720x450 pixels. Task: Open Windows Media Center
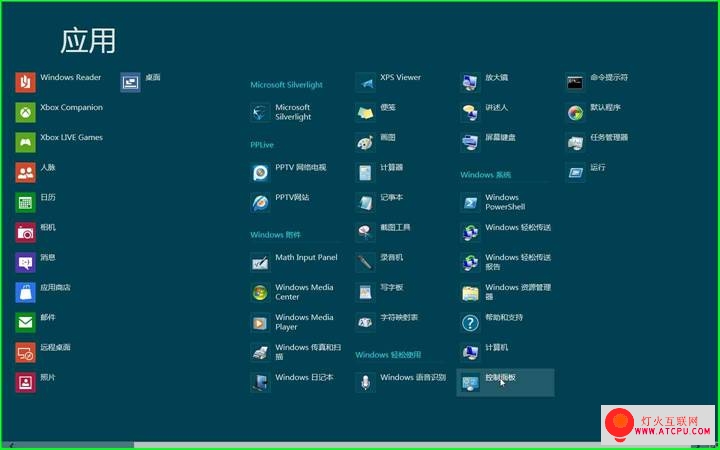point(292,292)
